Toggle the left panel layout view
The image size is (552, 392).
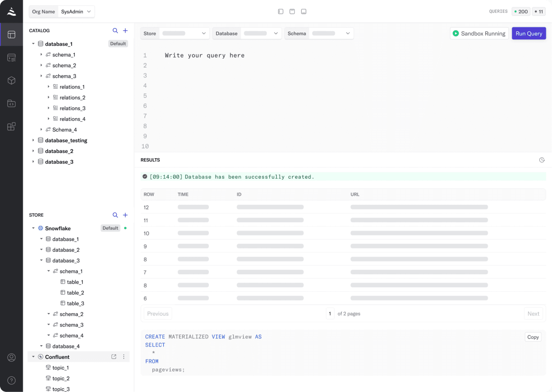[x=281, y=11]
